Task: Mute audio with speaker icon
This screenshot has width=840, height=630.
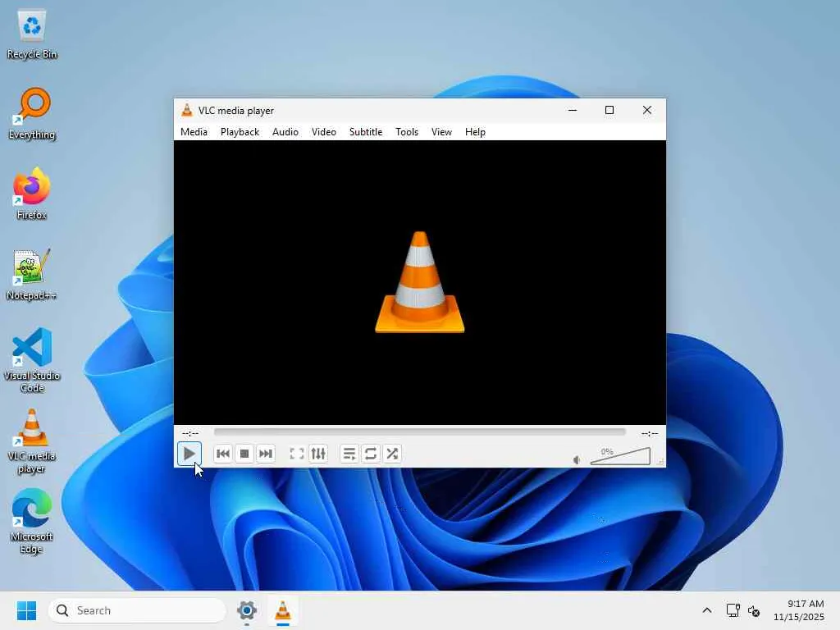Action: pyautogui.click(x=577, y=459)
